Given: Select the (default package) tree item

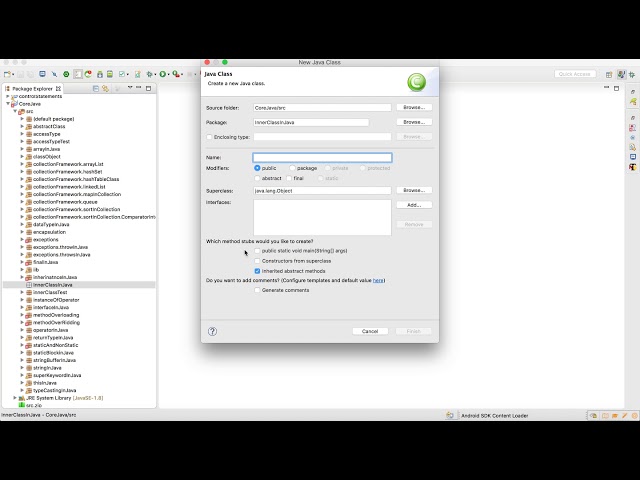Looking at the screenshot, I should (x=53, y=119).
